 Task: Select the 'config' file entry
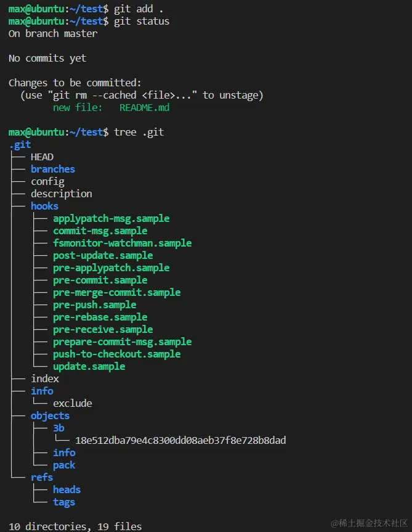point(47,181)
